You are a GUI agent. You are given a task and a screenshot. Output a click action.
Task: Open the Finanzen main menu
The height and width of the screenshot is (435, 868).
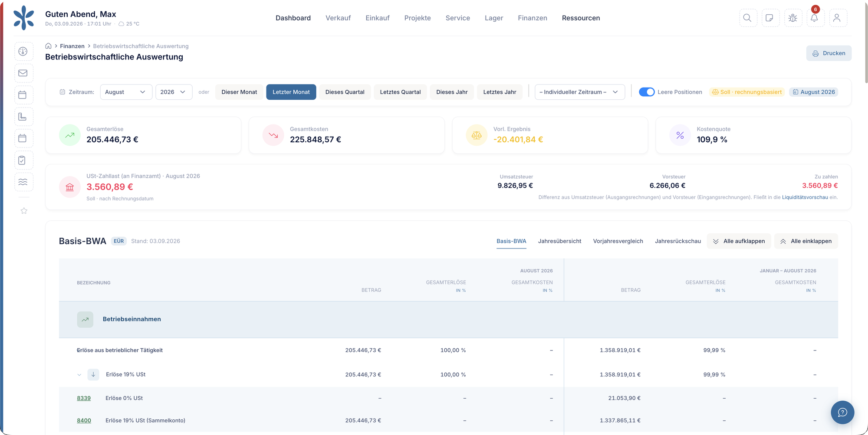(532, 18)
